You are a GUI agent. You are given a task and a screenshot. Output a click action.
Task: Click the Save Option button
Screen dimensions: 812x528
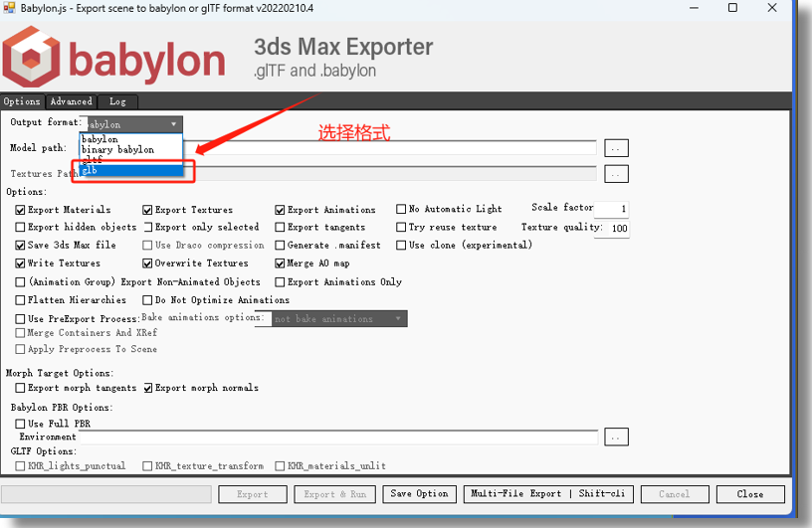click(420, 494)
